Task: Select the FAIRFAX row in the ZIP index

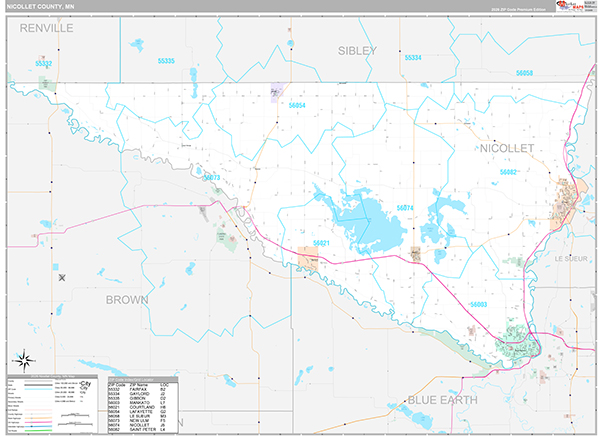Action: point(143,389)
